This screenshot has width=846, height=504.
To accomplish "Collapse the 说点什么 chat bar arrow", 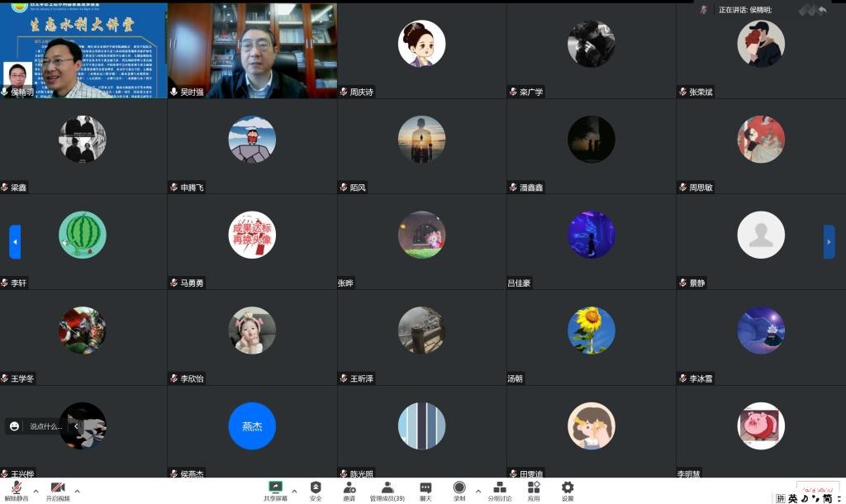I will (75, 426).
